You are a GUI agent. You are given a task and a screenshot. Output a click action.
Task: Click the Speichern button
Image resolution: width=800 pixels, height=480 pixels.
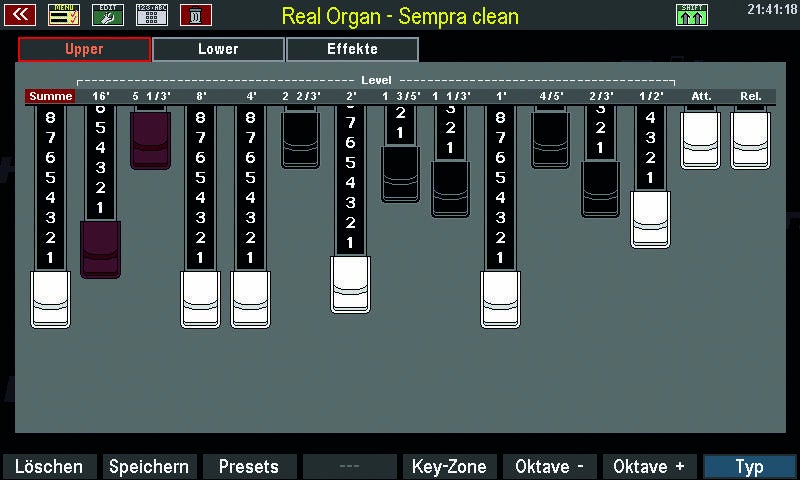(149, 467)
